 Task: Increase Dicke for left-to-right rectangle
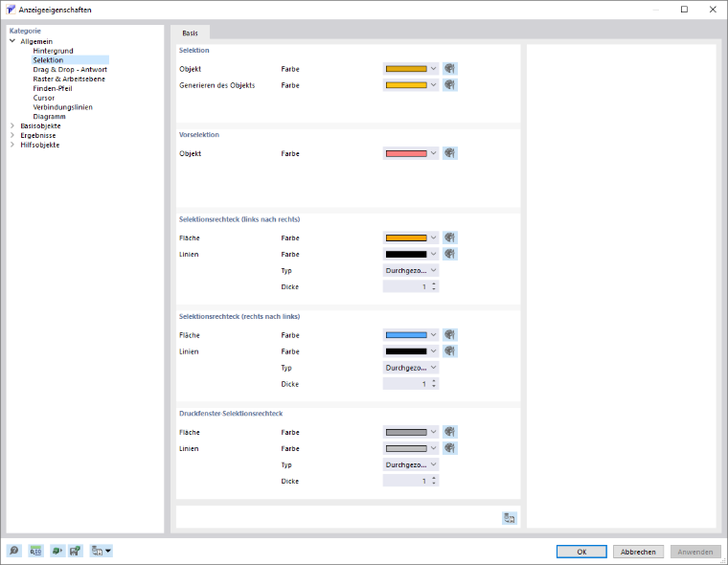[x=434, y=283]
